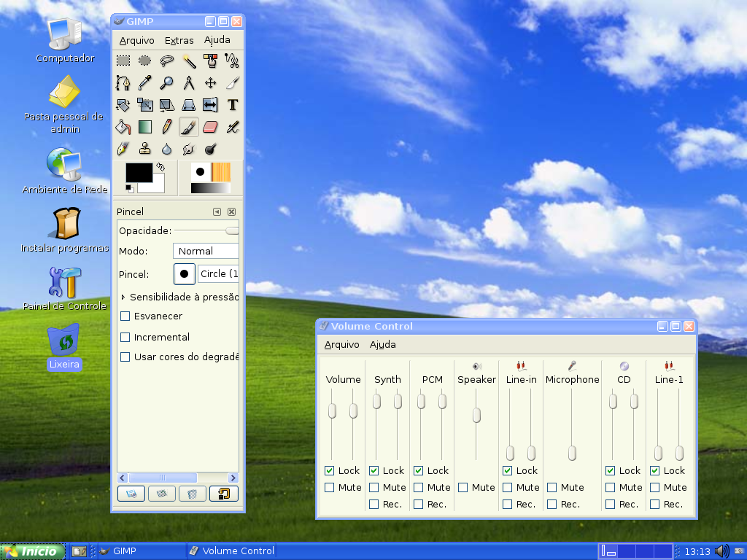Activate the Airbrush tool

232,127
